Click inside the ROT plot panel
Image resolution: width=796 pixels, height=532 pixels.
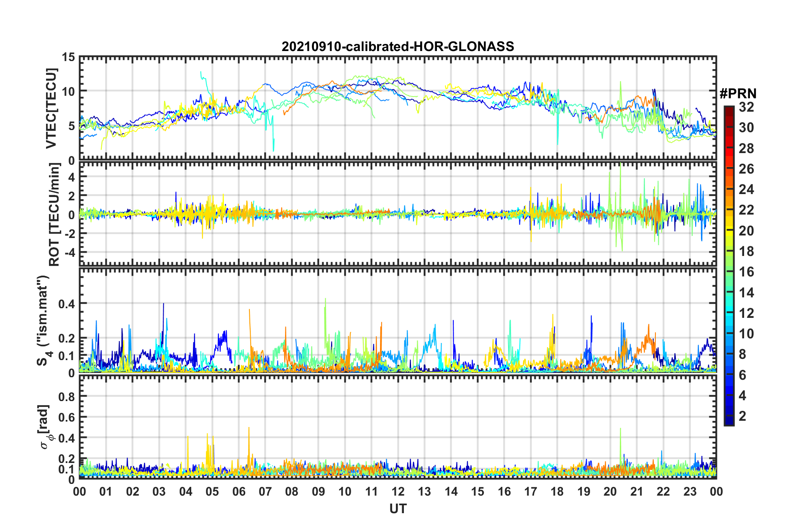[398, 214]
